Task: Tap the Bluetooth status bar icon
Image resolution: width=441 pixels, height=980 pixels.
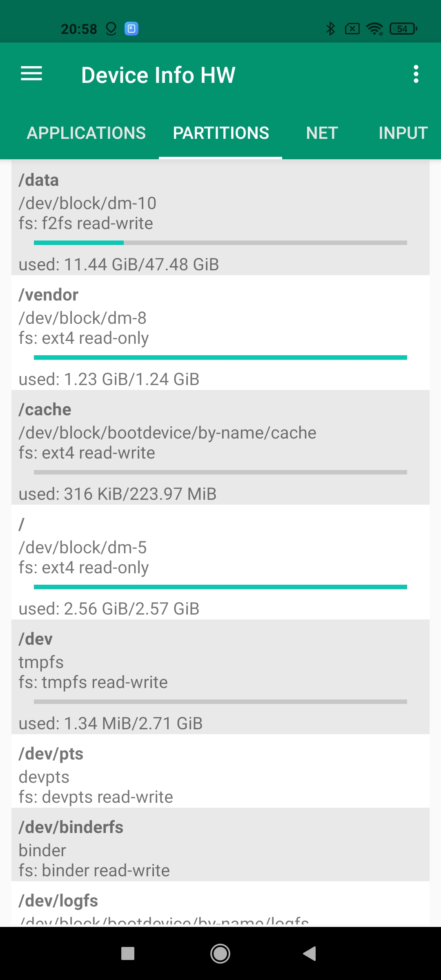Action: point(330,29)
